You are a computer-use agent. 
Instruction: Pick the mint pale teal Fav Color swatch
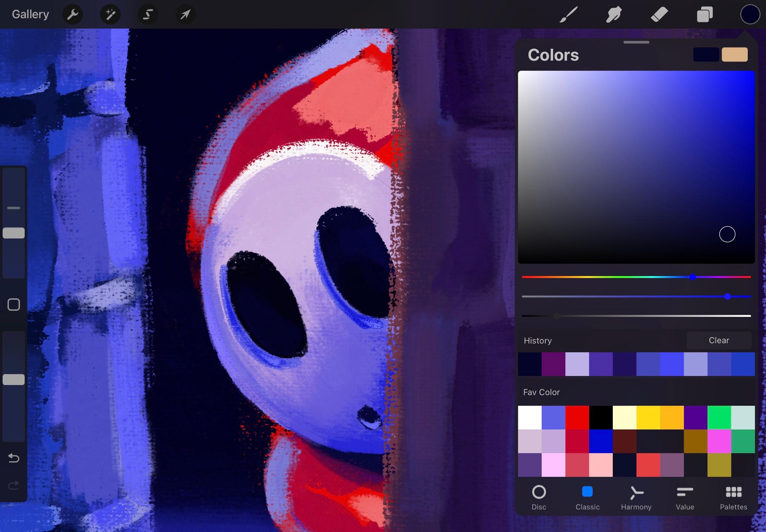[x=743, y=417]
